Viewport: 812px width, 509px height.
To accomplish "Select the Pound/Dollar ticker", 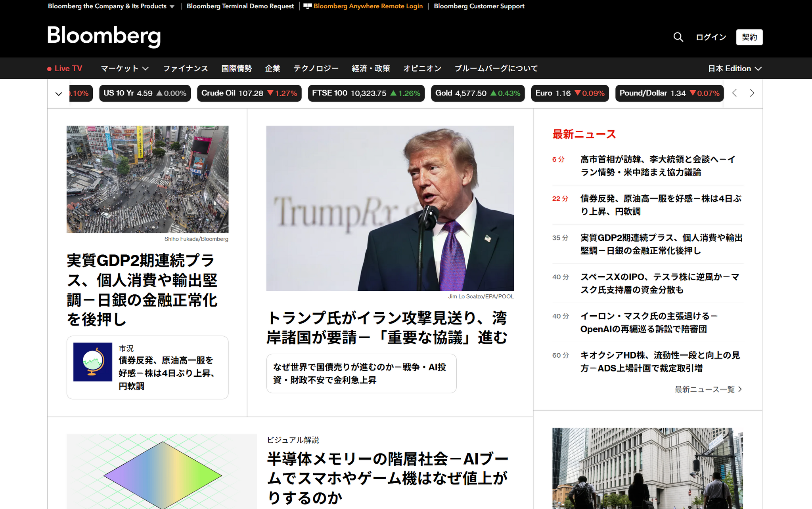I will (669, 93).
